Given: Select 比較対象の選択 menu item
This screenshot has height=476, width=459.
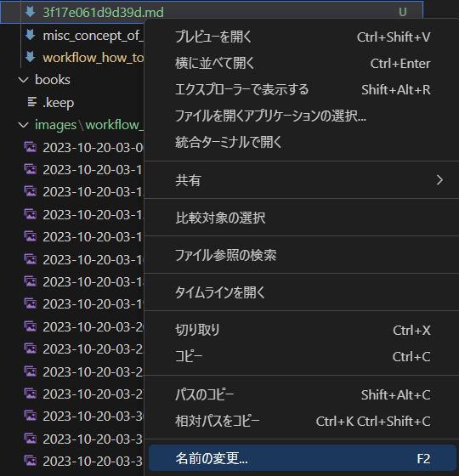Looking at the screenshot, I should 303,218.
